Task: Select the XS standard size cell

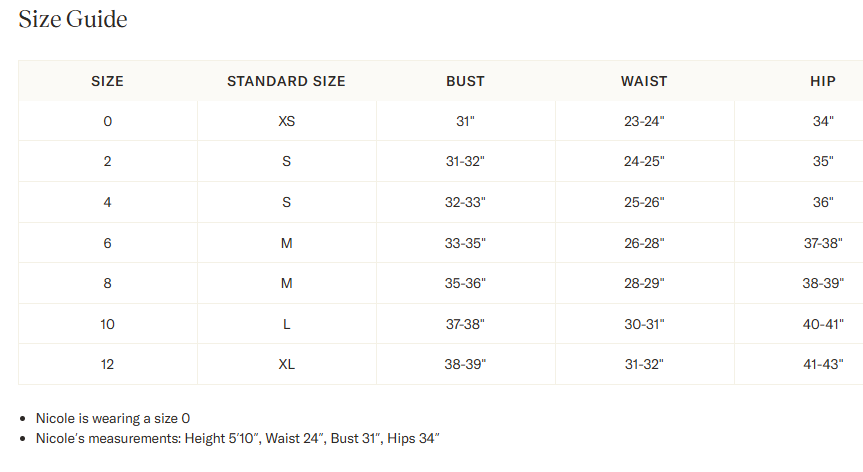Action: pyautogui.click(x=286, y=121)
